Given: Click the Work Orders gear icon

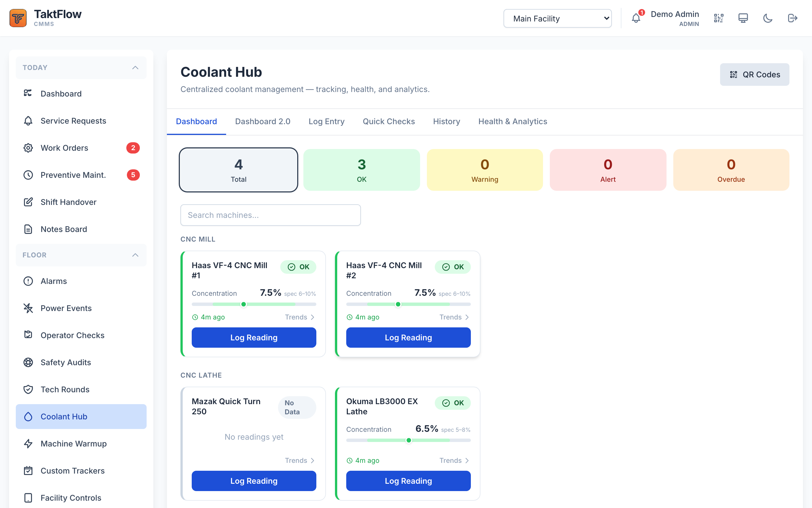Looking at the screenshot, I should coord(28,148).
